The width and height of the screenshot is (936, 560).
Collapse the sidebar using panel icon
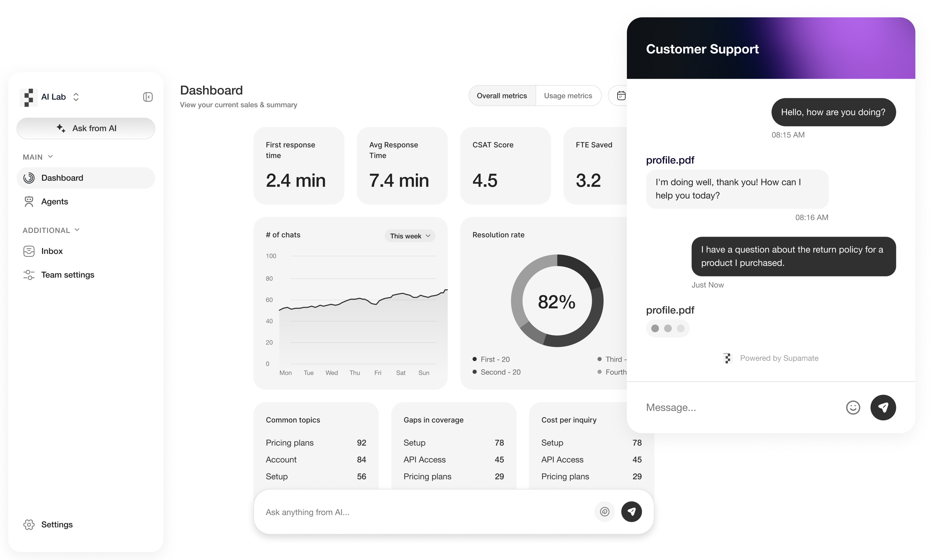tap(148, 97)
